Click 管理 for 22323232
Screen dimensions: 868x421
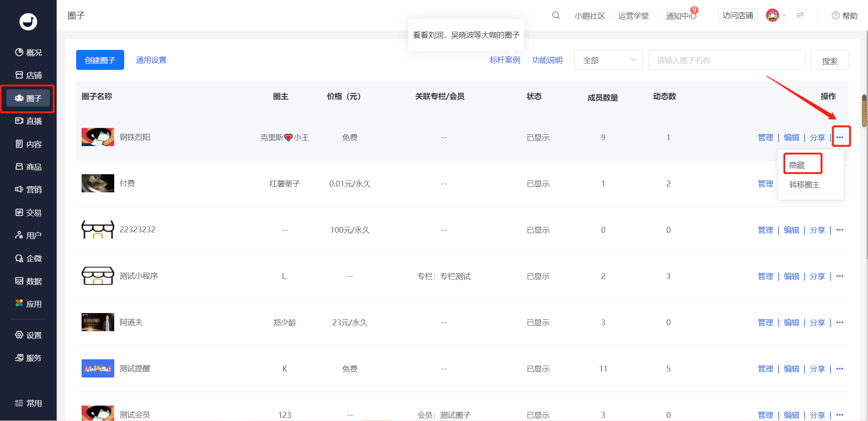tap(766, 230)
